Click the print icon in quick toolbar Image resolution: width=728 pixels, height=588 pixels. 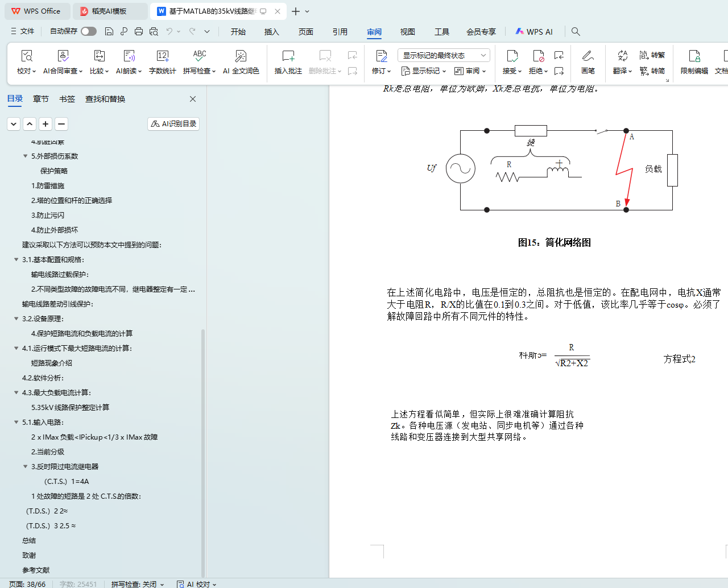(x=139, y=31)
